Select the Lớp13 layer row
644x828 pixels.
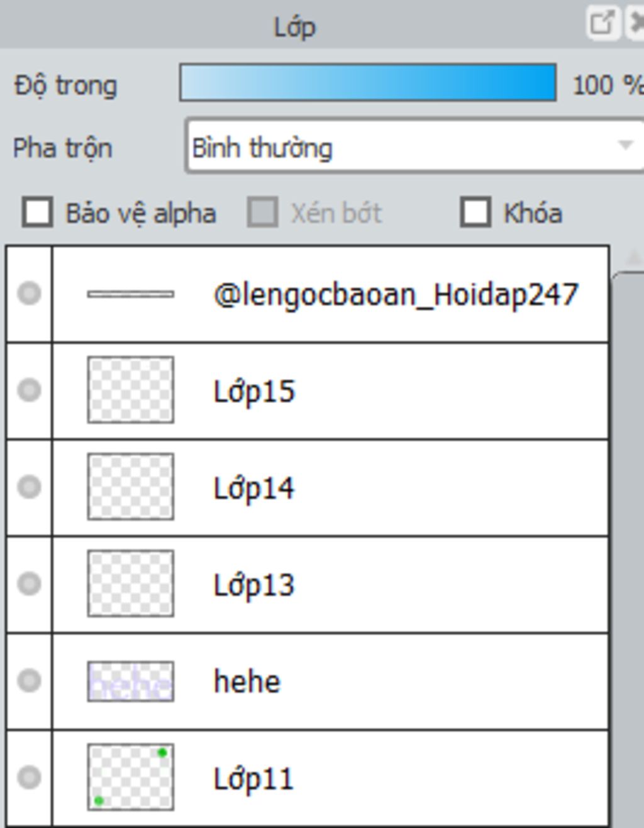pos(308,585)
